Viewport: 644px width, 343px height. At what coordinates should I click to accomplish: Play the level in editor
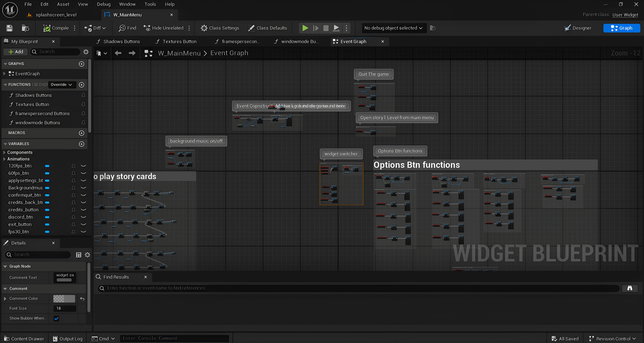point(305,28)
